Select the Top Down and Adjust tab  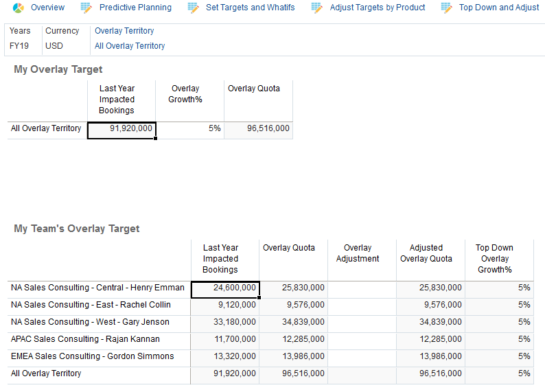(x=499, y=8)
